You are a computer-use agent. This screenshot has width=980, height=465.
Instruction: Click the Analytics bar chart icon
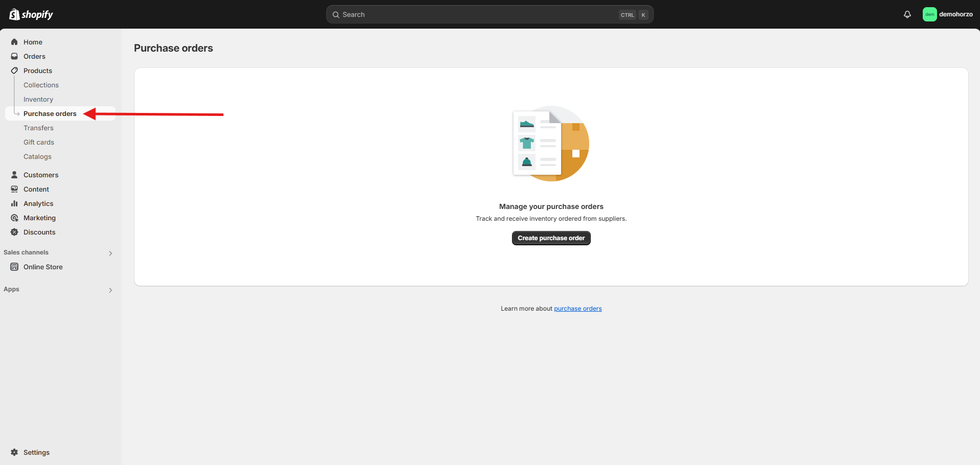point(14,203)
